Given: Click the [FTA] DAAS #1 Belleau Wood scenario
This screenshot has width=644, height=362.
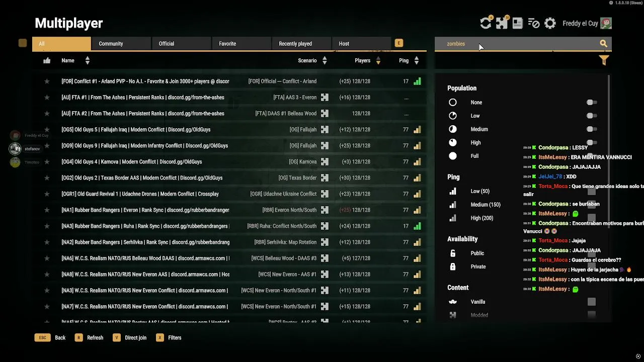Looking at the screenshot, I should point(286,114).
